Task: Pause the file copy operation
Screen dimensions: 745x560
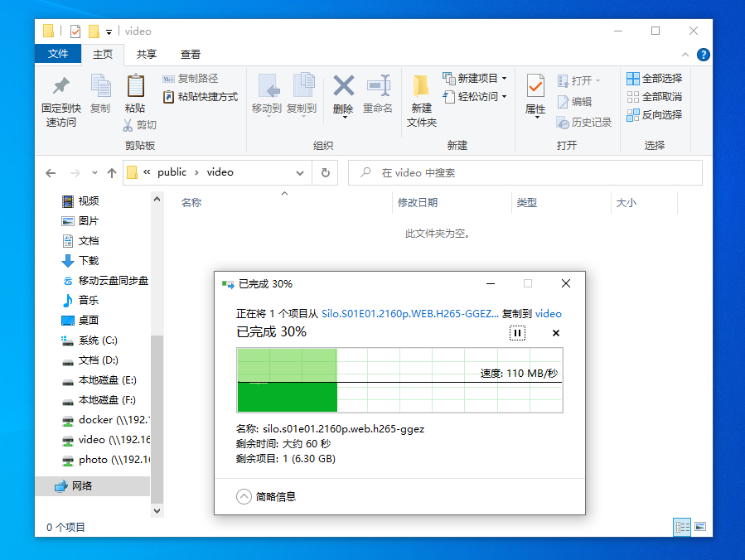Action: click(x=517, y=333)
